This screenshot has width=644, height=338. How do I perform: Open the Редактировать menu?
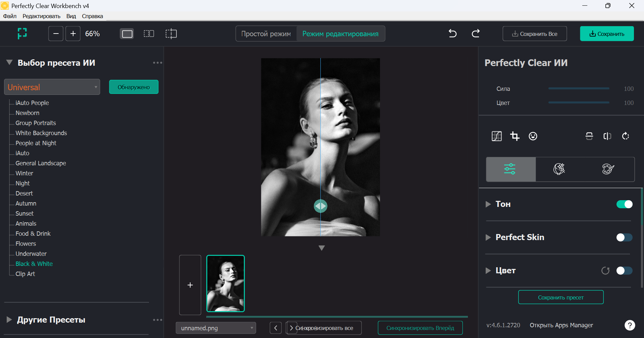tap(41, 16)
